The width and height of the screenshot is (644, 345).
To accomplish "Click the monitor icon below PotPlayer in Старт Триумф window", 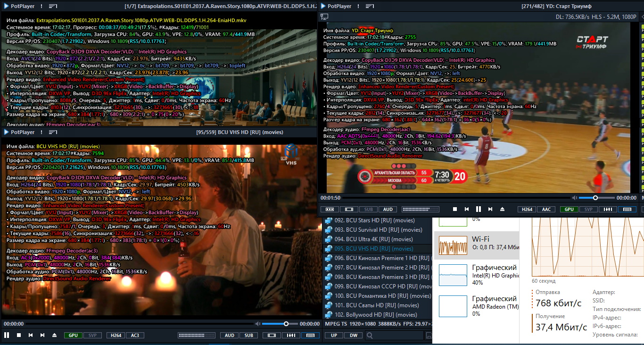I will tap(324, 17).
